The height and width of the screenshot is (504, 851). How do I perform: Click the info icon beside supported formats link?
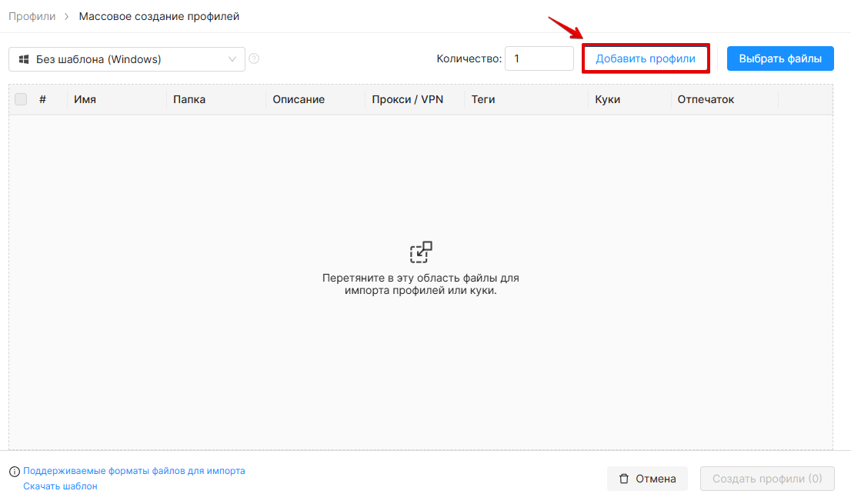[15, 472]
